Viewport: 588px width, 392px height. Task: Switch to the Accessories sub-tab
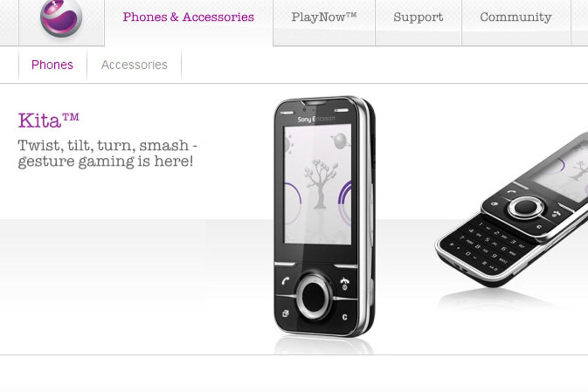[x=134, y=65]
